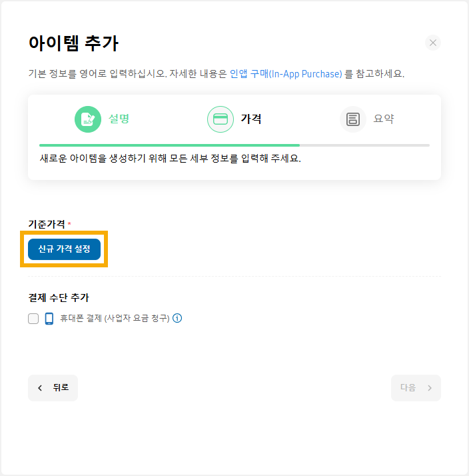
Task: Click the left chevron in 뒤로 button
Action: click(40, 388)
